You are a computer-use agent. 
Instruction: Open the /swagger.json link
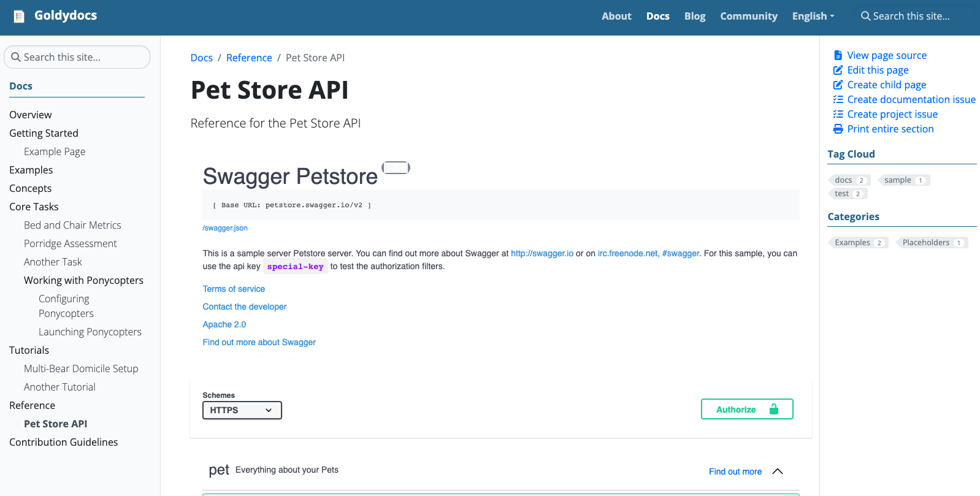[225, 228]
